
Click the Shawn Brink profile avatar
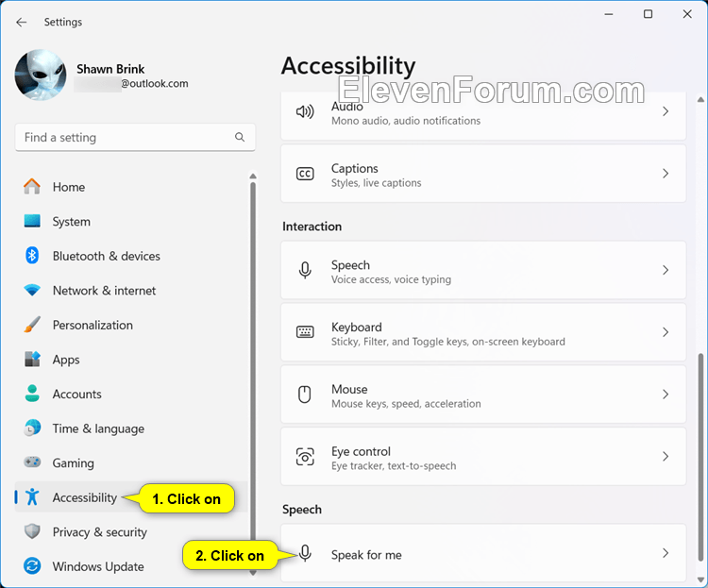tap(41, 75)
